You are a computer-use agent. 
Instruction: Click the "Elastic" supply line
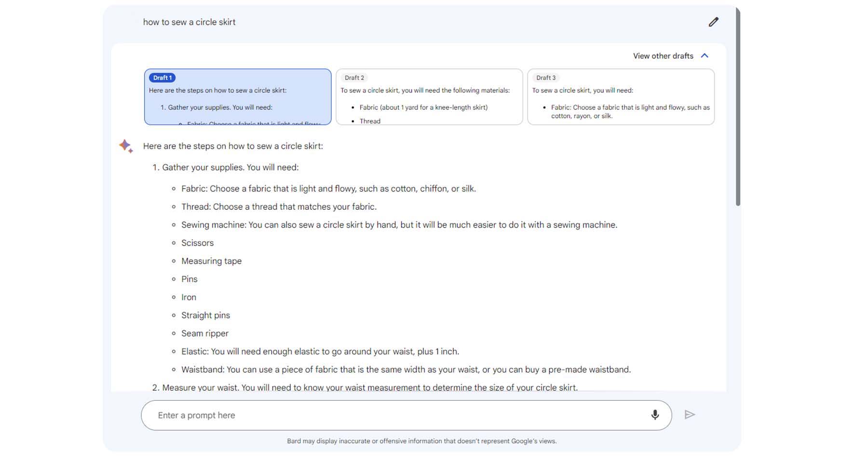pos(320,352)
